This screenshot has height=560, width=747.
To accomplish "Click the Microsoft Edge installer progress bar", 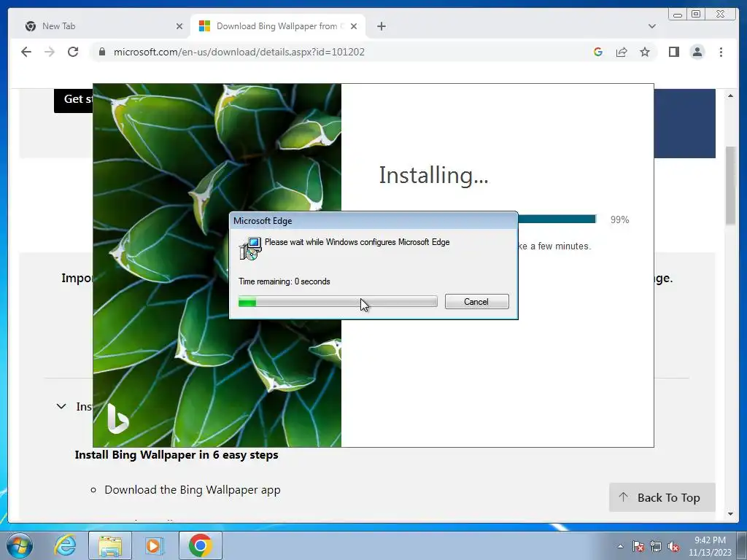I will click(338, 301).
